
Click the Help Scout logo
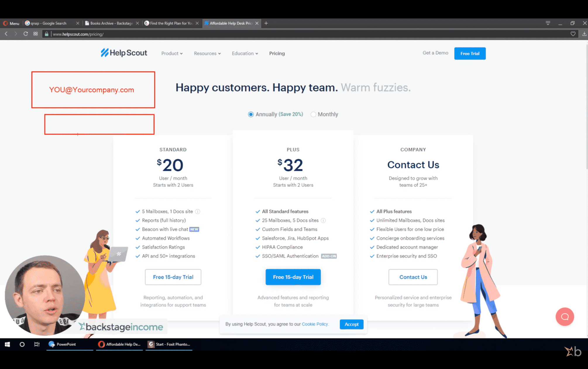pyautogui.click(x=124, y=53)
